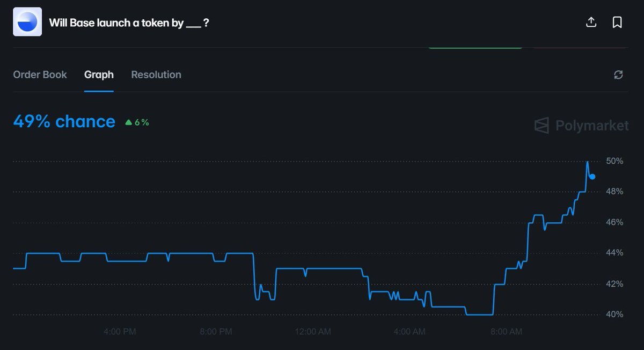
Task: Click the 42% y-axis label
Action: (x=614, y=283)
